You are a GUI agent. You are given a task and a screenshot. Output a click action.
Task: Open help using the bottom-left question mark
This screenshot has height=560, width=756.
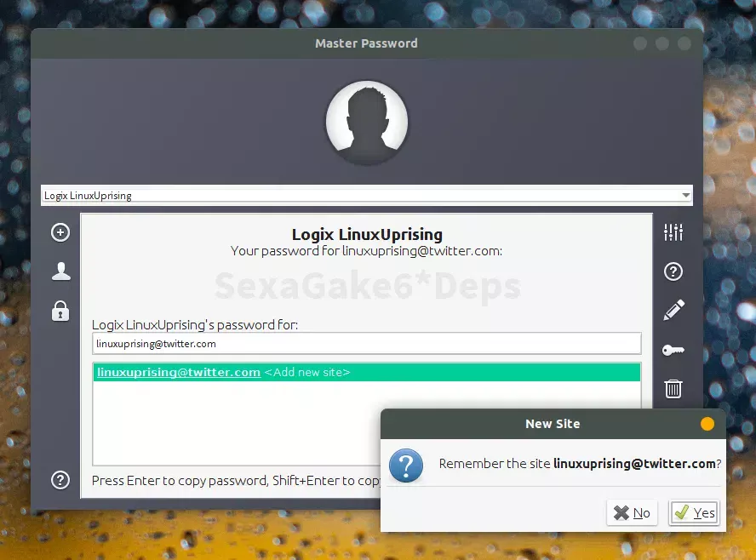tap(60, 480)
